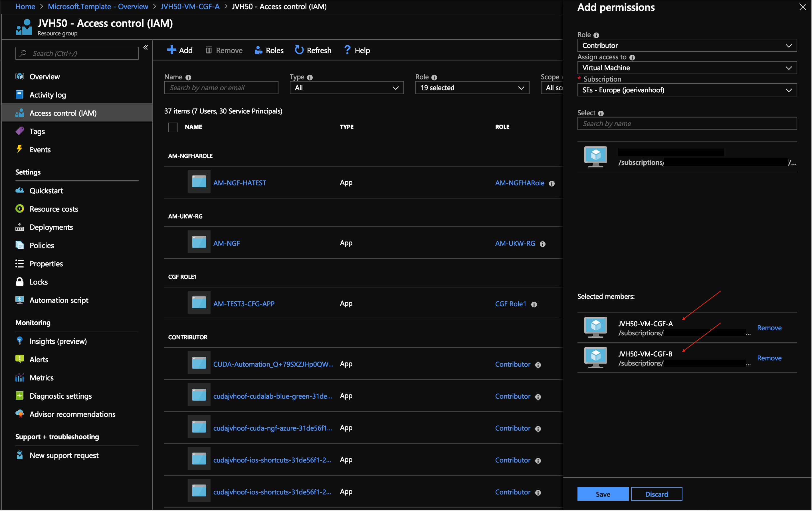
Task: Open the AM-NGFHARole role link
Action: click(x=519, y=183)
